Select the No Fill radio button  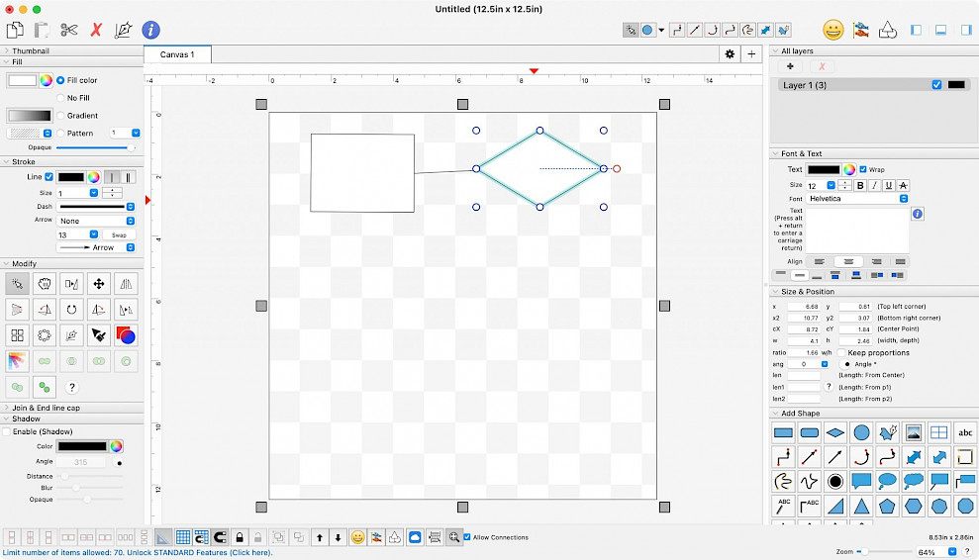coord(60,97)
